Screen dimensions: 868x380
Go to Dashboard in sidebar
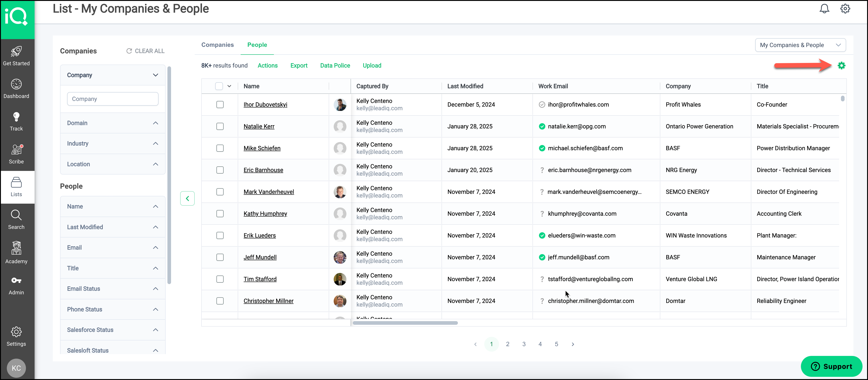(x=16, y=88)
